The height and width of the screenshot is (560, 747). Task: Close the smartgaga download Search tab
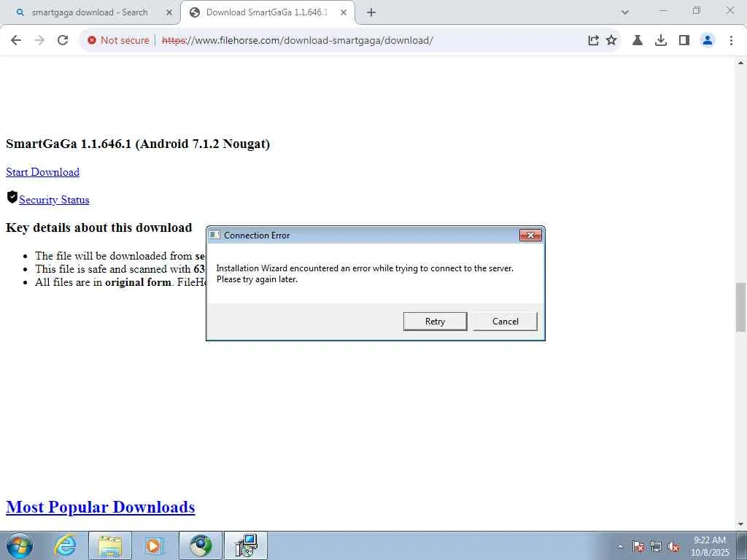(169, 13)
